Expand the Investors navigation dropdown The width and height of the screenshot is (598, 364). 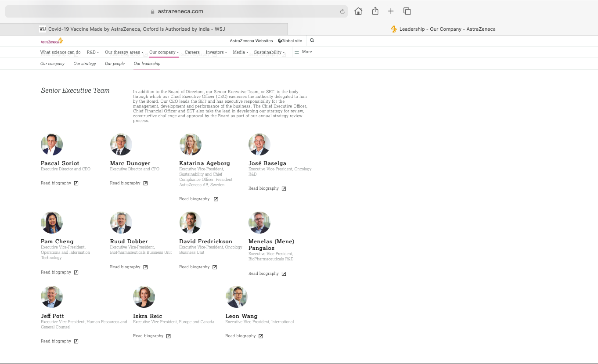tap(216, 52)
